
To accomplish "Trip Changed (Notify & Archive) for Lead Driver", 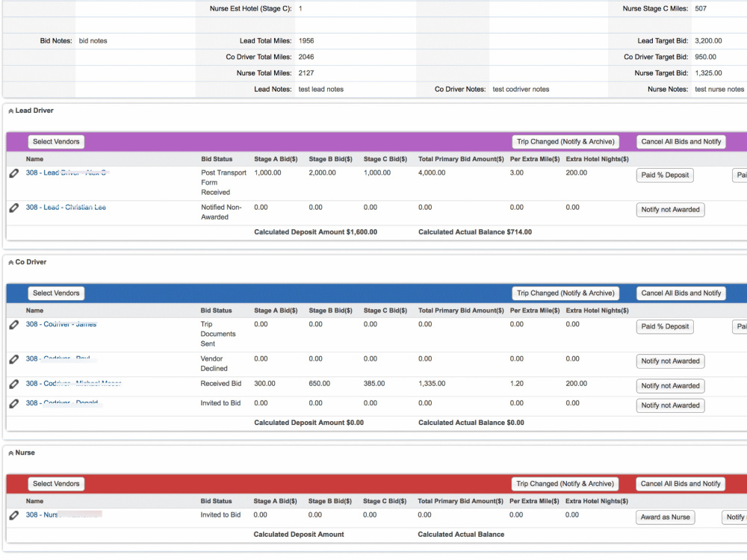I will (565, 142).
